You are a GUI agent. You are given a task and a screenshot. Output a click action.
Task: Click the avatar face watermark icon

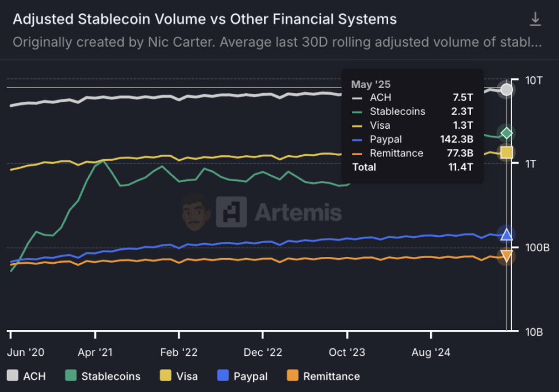click(x=194, y=211)
